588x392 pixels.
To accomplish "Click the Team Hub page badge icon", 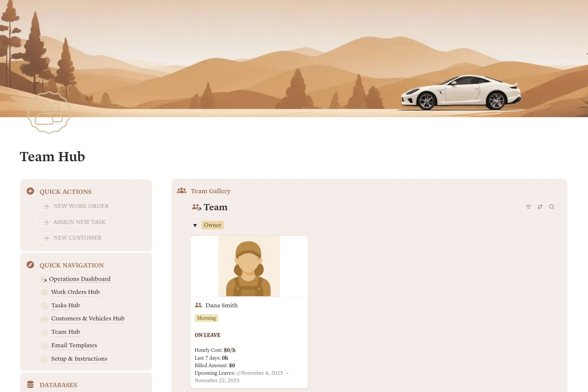I will click(x=49, y=112).
